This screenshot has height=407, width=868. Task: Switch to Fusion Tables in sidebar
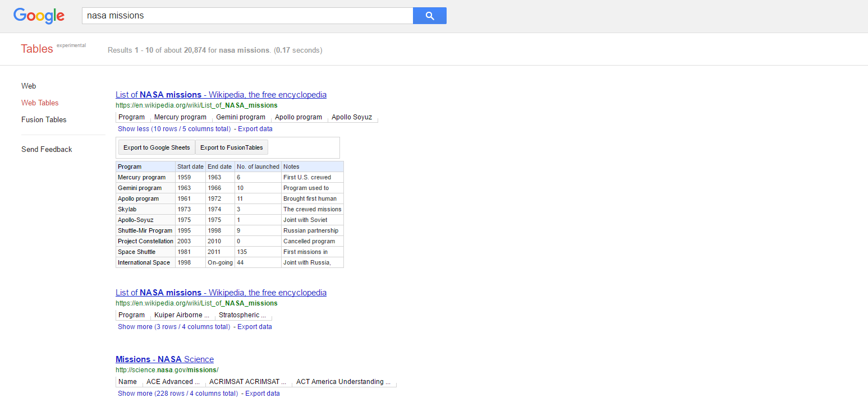[x=44, y=119]
